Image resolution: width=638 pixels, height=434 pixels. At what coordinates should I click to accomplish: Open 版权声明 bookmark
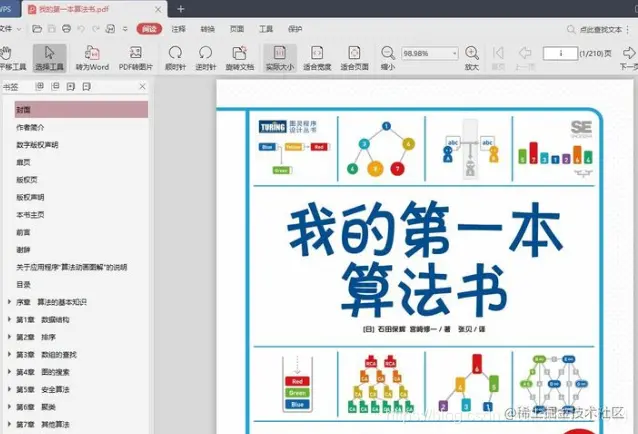[30, 197]
